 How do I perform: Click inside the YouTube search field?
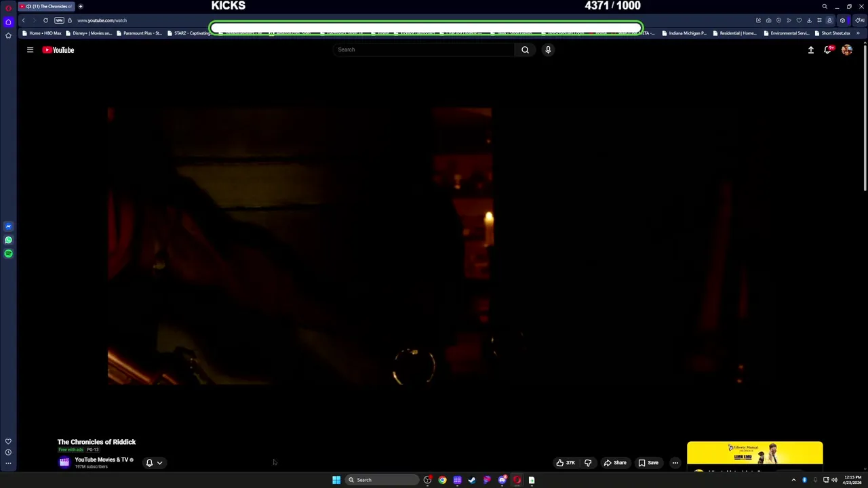(x=424, y=49)
